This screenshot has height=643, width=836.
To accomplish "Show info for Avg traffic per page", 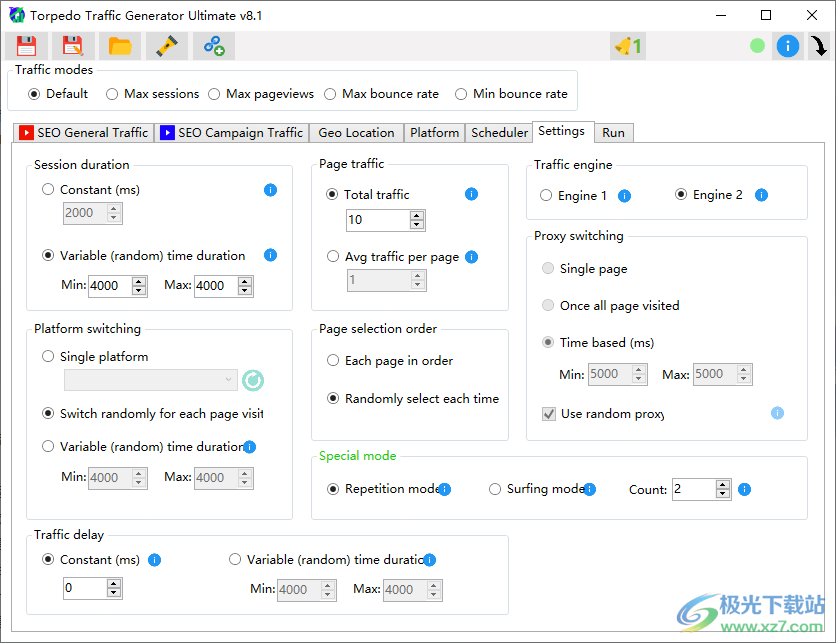I will pyautogui.click(x=471, y=257).
